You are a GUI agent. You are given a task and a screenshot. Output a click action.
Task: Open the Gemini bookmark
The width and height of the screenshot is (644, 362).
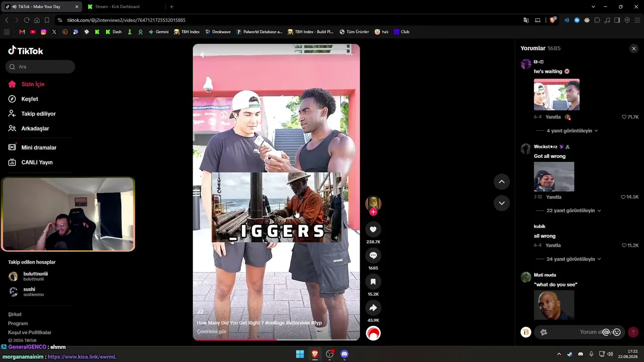point(158,32)
